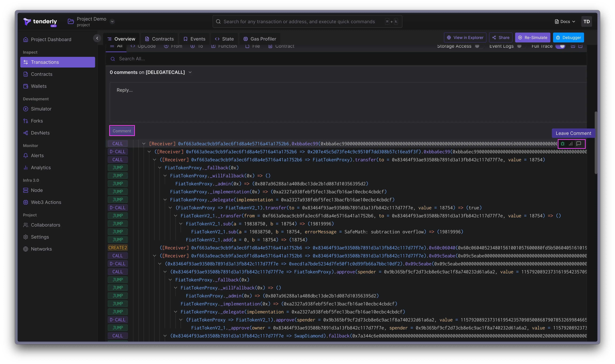Screen dimensions: 615x364
Task: Collapse the FiatTokenV2_1._transfer row
Action: click(x=175, y=216)
